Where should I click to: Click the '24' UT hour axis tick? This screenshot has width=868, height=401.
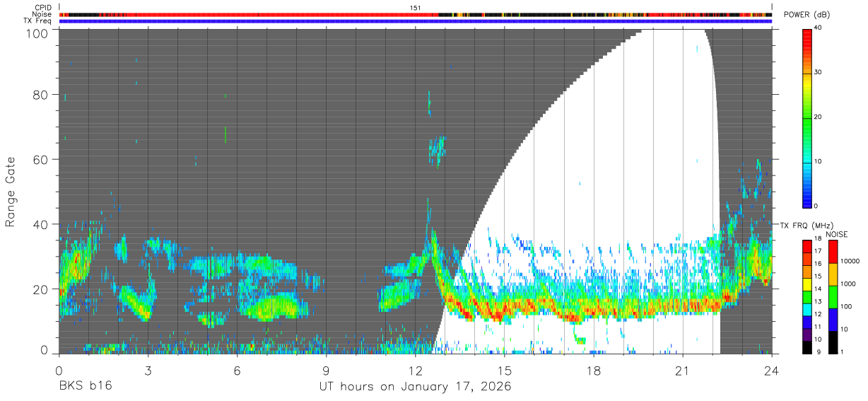(772, 371)
